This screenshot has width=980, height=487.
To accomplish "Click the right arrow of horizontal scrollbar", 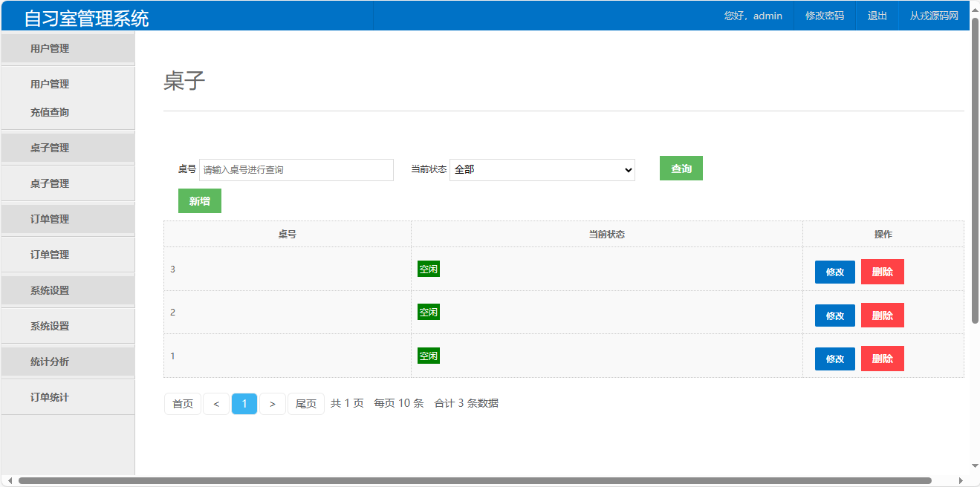I will pyautogui.click(x=961, y=481).
